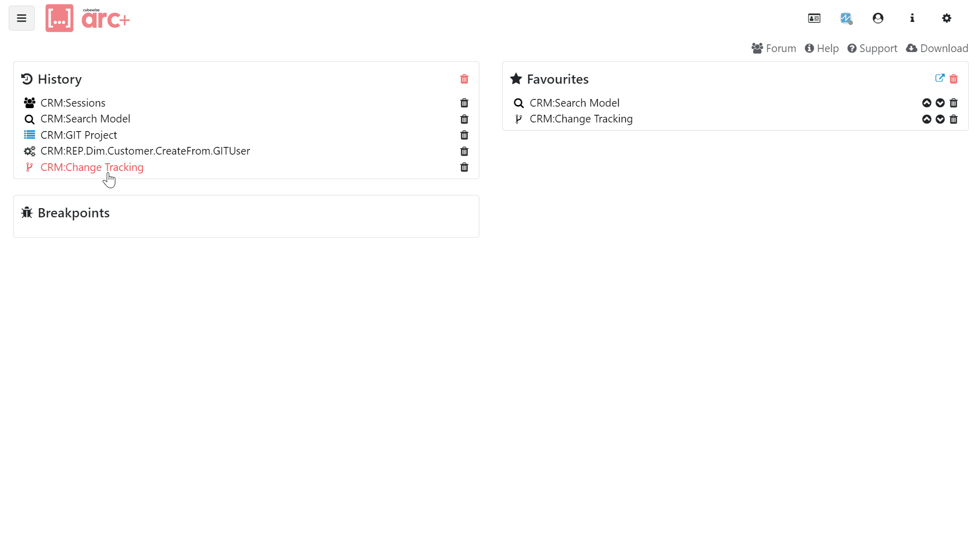Clear all Favourites with red trash icon
980x551 pixels.
tap(953, 79)
